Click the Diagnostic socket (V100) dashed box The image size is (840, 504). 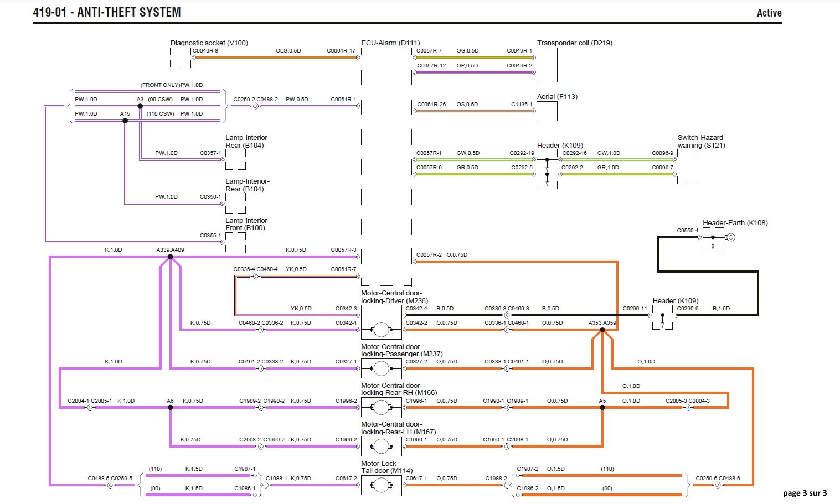[180, 58]
